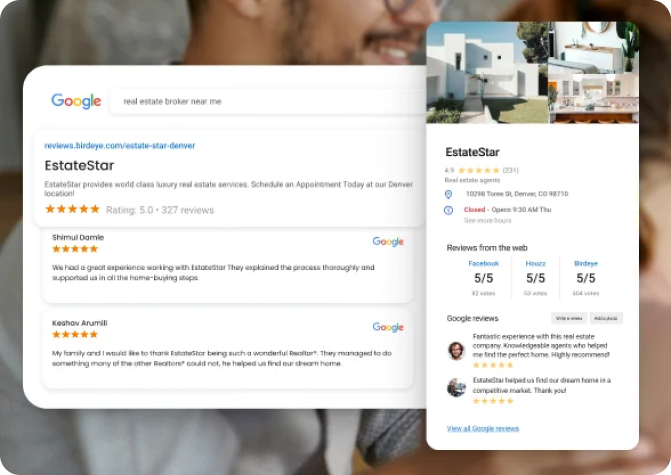
Task: Open reviews.birdeye.com/estate-star-denver link
Action: 119,145
